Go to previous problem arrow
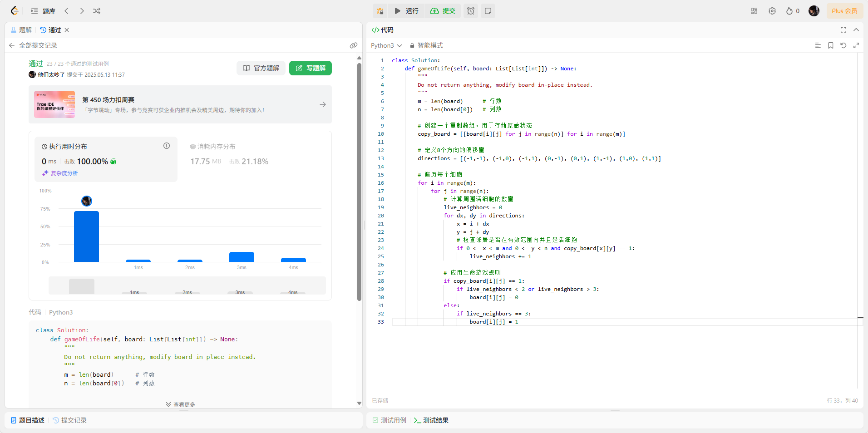Viewport: 868px width, 433px height. (66, 11)
